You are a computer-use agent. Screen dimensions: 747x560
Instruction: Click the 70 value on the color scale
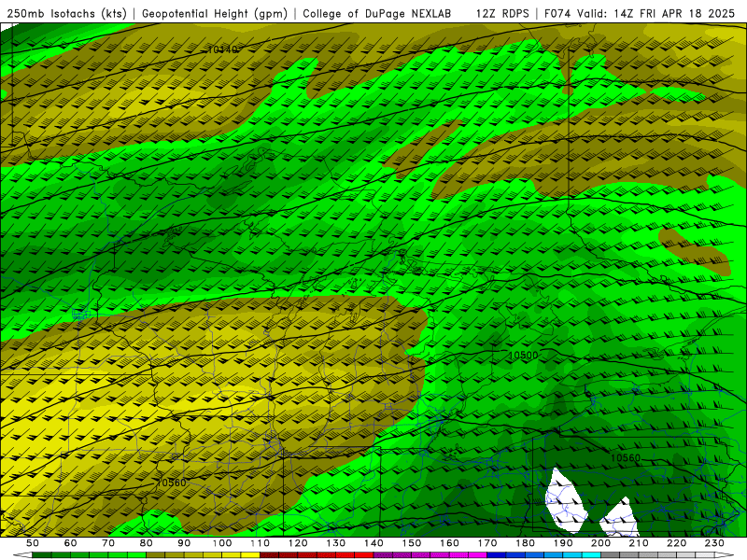[108, 543]
